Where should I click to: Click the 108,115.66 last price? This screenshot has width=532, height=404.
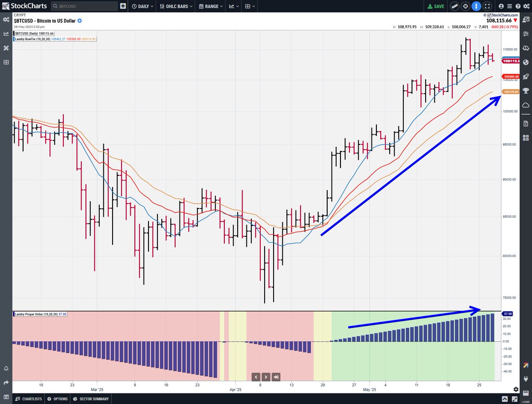click(499, 21)
